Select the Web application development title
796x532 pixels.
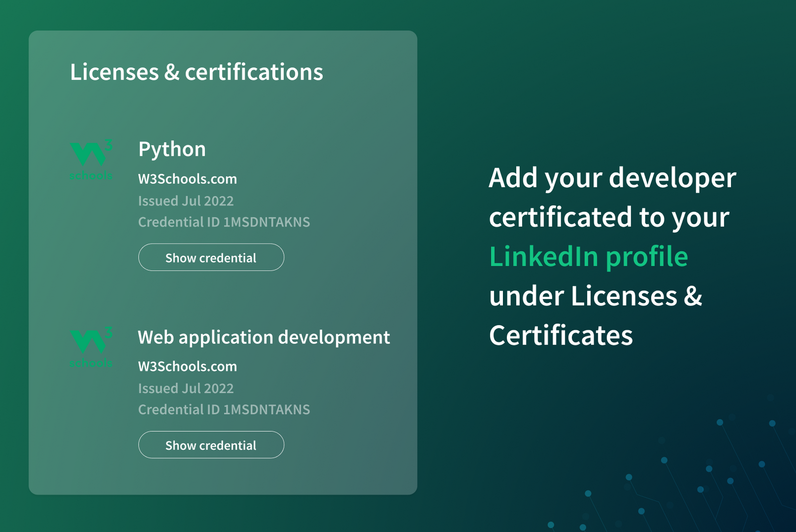(x=264, y=337)
